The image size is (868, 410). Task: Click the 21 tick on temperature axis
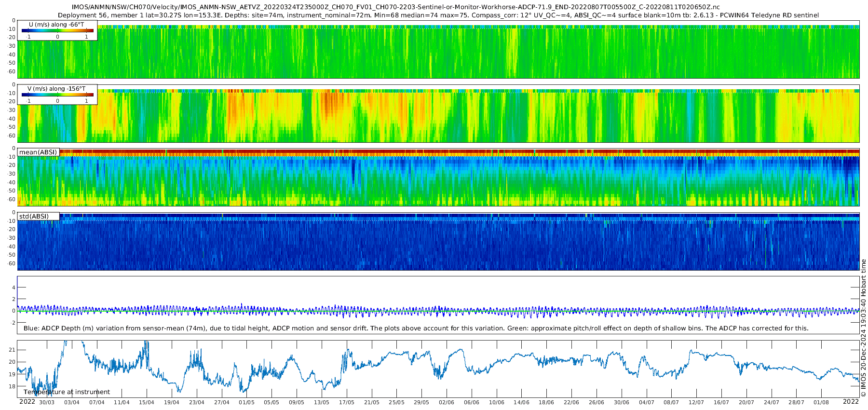[x=13, y=350]
